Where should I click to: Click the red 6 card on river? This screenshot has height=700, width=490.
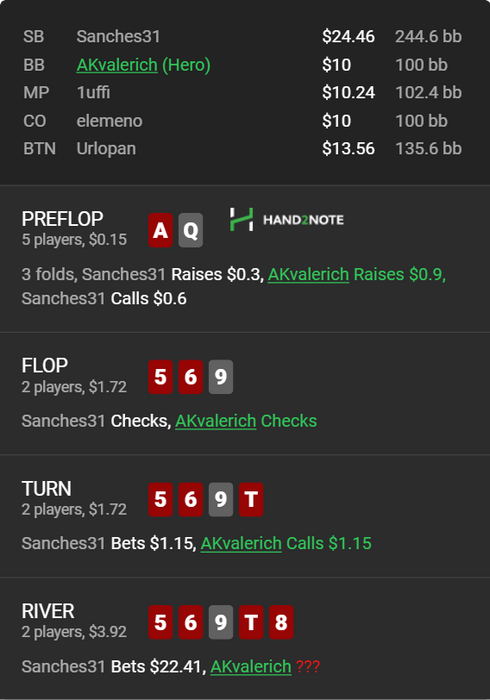[x=191, y=622]
